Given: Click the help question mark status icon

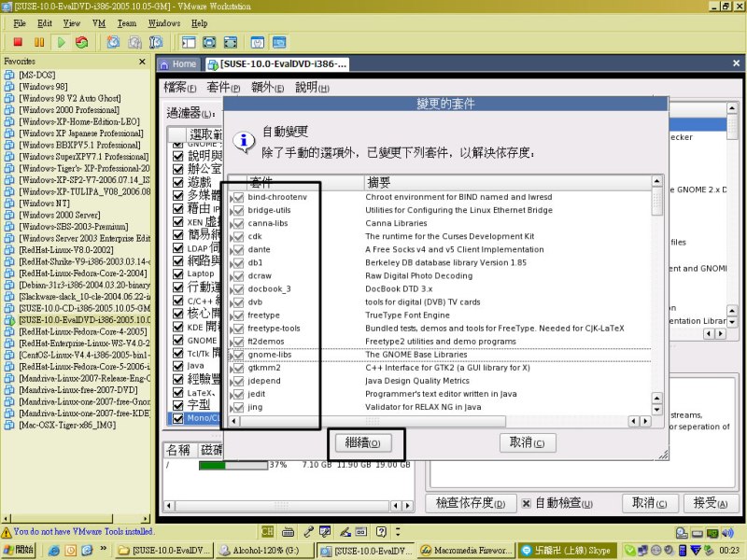Looking at the screenshot, I should click(381, 532).
